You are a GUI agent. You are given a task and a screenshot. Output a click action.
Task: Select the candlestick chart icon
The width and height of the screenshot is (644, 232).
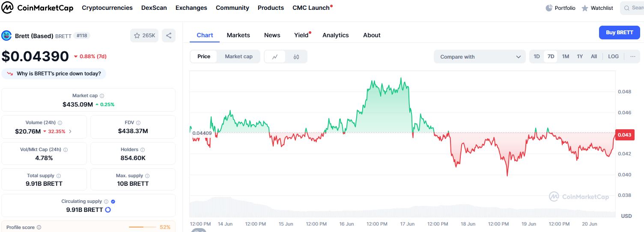pyautogui.click(x=296, y=57)
